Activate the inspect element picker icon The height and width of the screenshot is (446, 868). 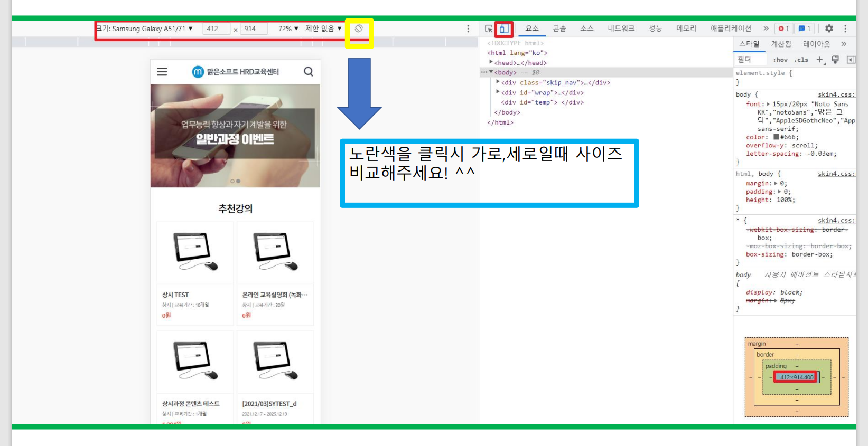pyautogui.click(x=489, y=29)
